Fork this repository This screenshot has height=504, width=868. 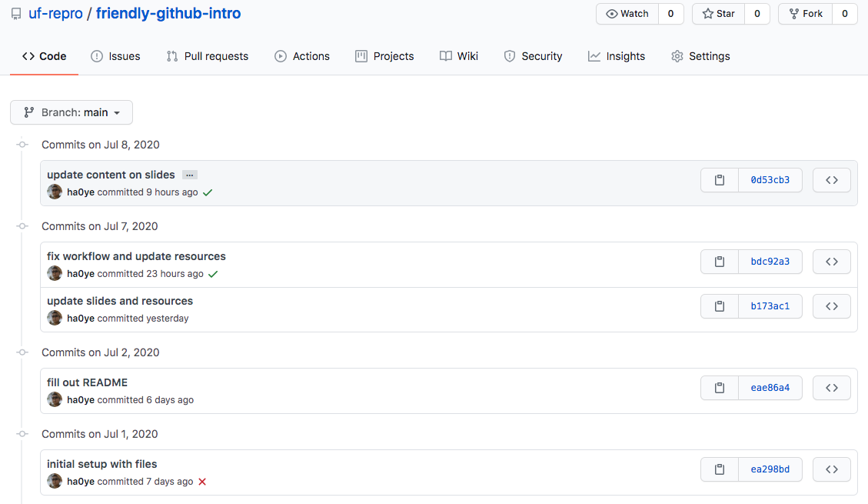tap(806, 14)
